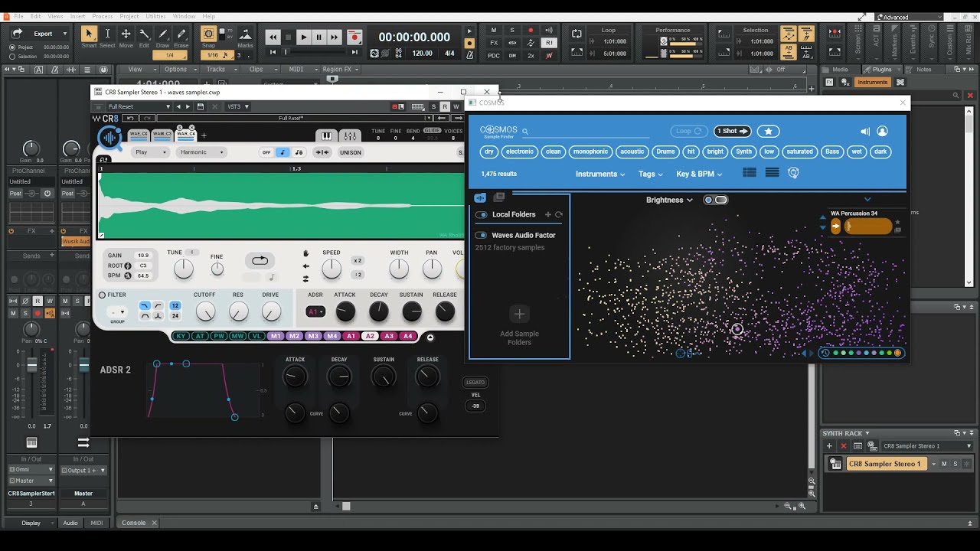Viewport: 980px width, 551px height.
Task: Switch to the Console tab
Action: pos(134,523)
